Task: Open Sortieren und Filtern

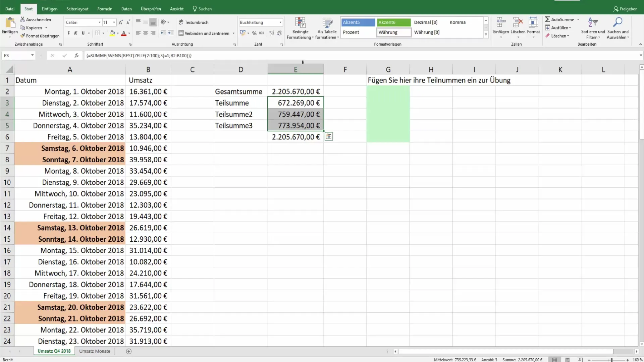Action: tap(593, 28)
